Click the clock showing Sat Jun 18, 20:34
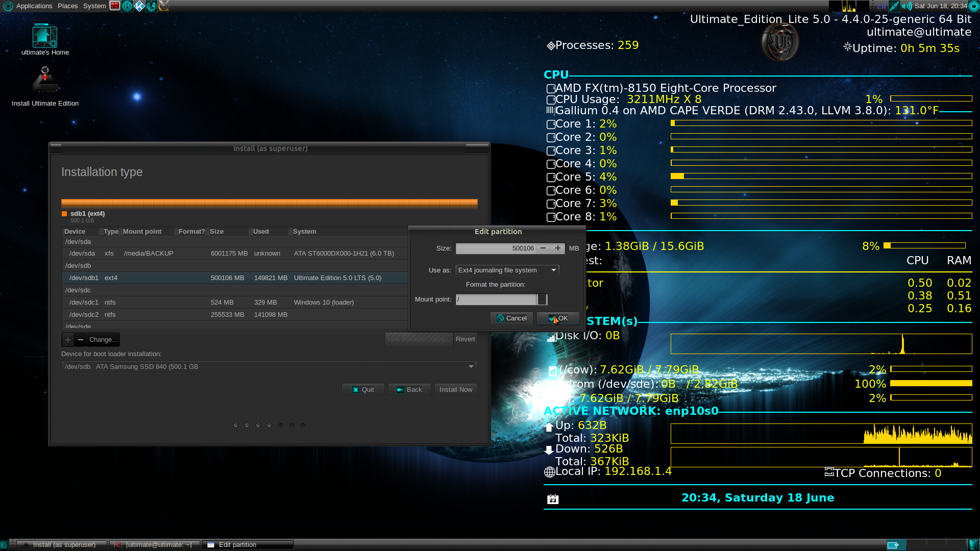Screen dimensions: 980x551 940,6
